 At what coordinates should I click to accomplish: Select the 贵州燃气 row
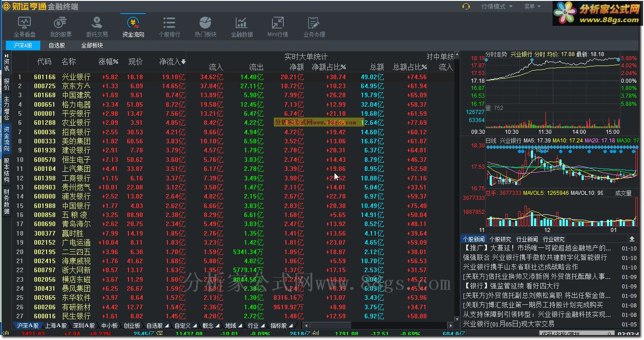pos(233,187)
